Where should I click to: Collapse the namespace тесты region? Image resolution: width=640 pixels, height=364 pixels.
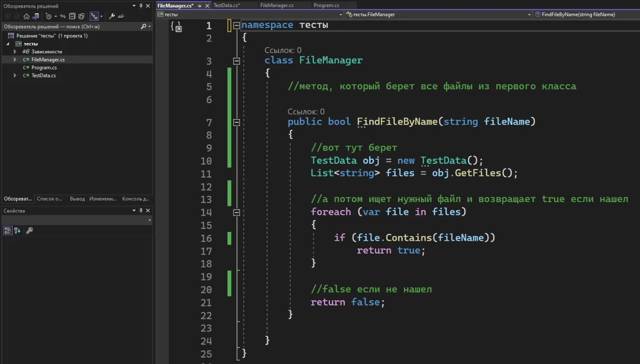point(236,25)
